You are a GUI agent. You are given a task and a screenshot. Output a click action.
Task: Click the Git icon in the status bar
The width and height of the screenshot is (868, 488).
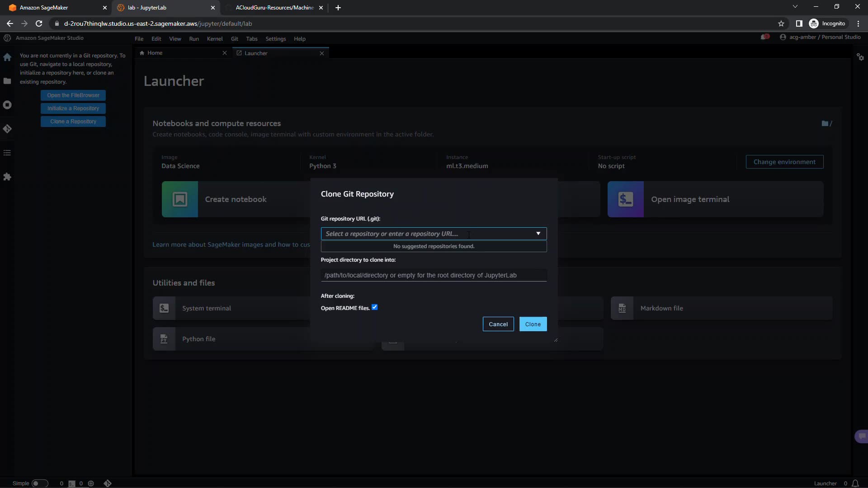click(108, 483)
